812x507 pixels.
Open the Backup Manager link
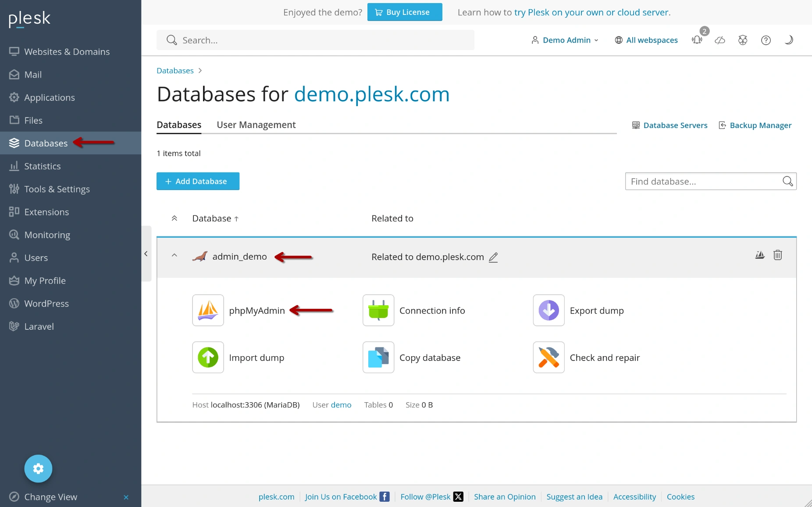pyautogui.click(x=760, y=125)
